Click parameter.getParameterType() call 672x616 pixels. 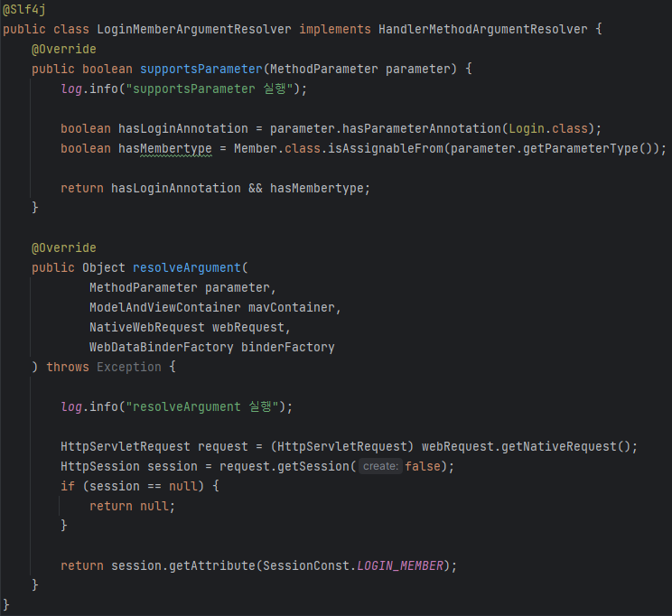pyautogui.click(x=551, y=149)
